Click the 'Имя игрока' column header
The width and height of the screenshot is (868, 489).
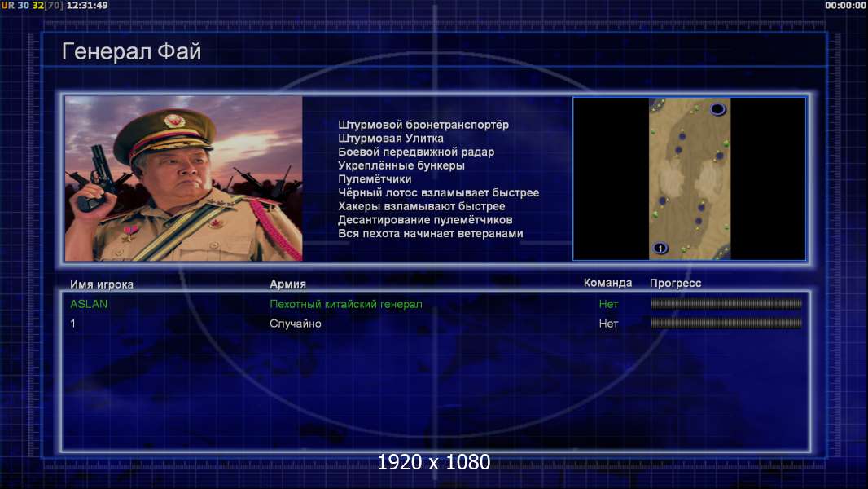[101, 284]
